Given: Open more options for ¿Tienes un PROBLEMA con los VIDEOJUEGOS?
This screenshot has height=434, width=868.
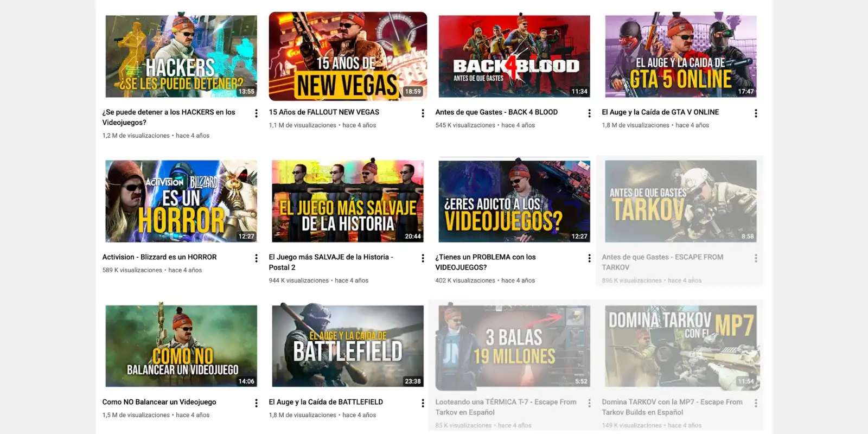Looking at the screenshot, I should [589, 258].
